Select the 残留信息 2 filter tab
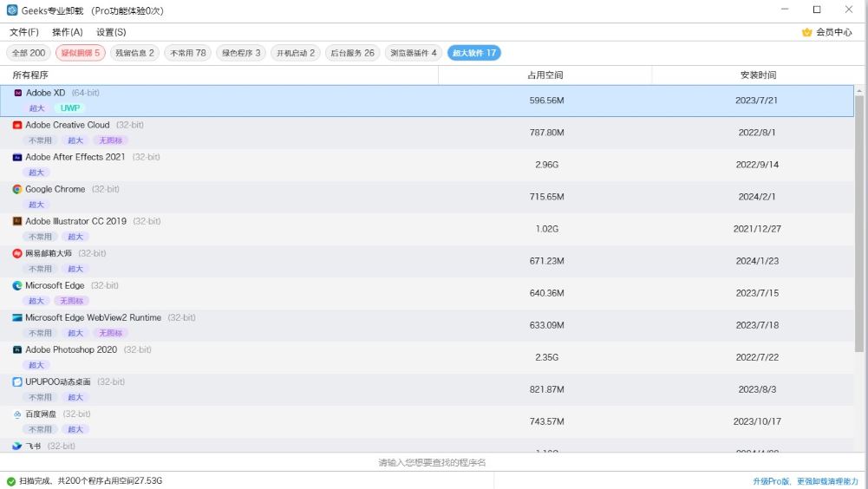 [x=134, y=53]
